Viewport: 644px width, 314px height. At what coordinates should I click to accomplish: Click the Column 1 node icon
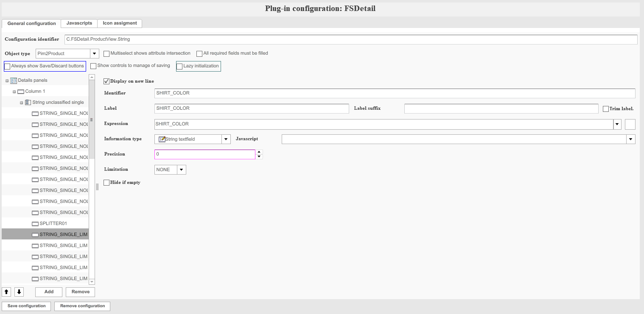tap(21, 92)
